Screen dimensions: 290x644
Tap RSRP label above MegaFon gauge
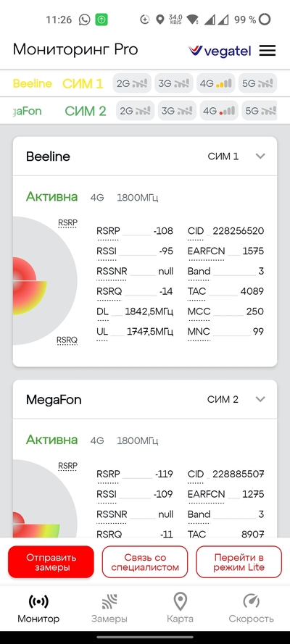[x=67, y=467]
